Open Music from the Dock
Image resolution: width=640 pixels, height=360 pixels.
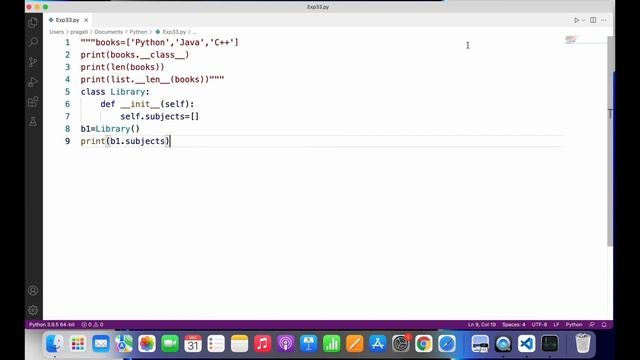[262, 344]
